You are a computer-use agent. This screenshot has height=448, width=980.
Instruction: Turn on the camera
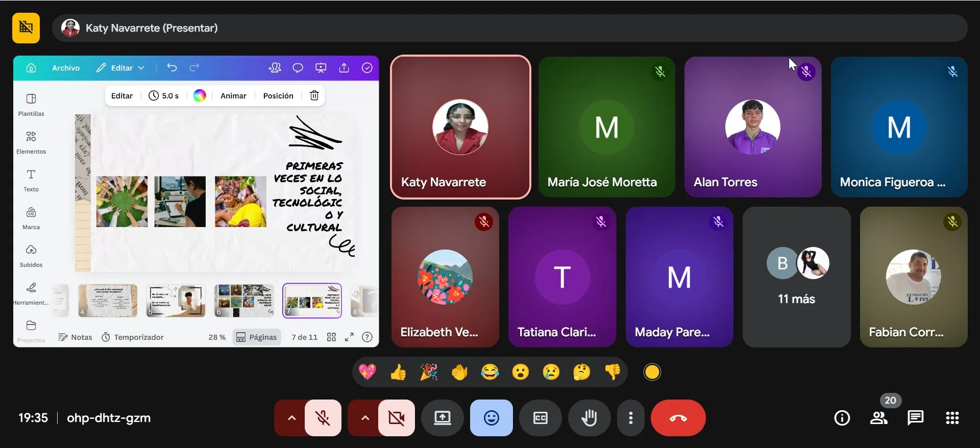[396, 418]
